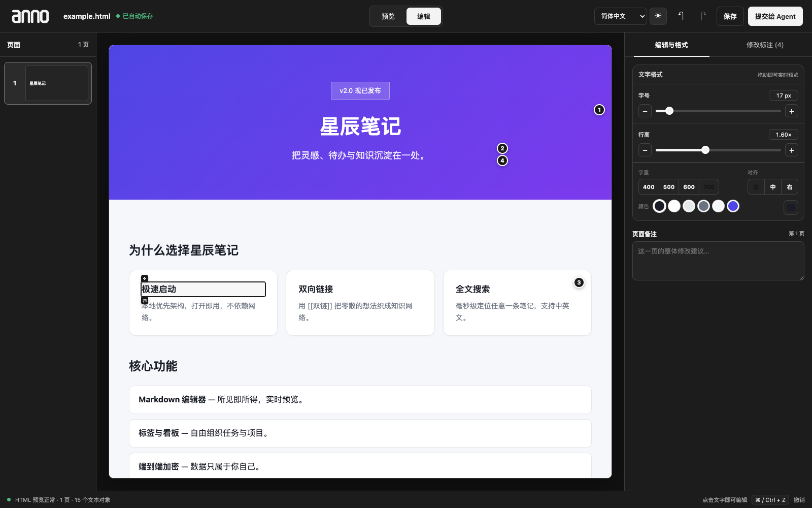Screen dimensions: 812x508
Task: Click the 已自动保存 status indicator
Action: tap(134, 16)
